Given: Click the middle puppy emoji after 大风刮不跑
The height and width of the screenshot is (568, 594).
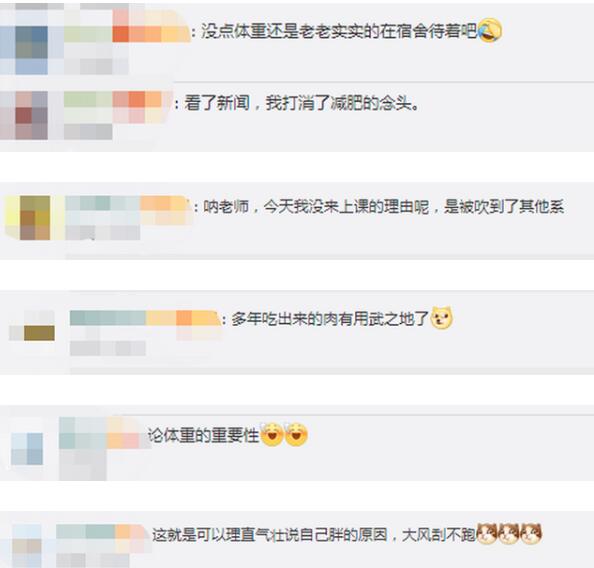Looking at the screenshot, I should tap(508, 534).
